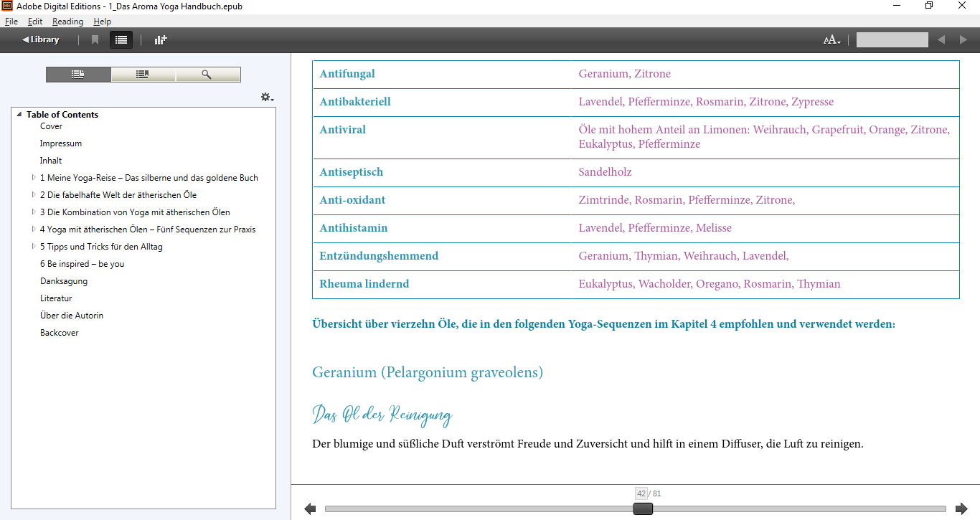Click the heading Geranium (Pelargonium graveolens)
Viewport: 980px width, 520px height.
428,373
